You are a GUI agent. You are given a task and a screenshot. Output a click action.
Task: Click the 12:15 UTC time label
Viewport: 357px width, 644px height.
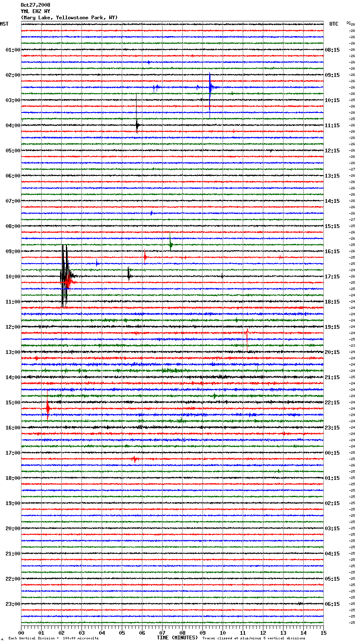(332, 151)
